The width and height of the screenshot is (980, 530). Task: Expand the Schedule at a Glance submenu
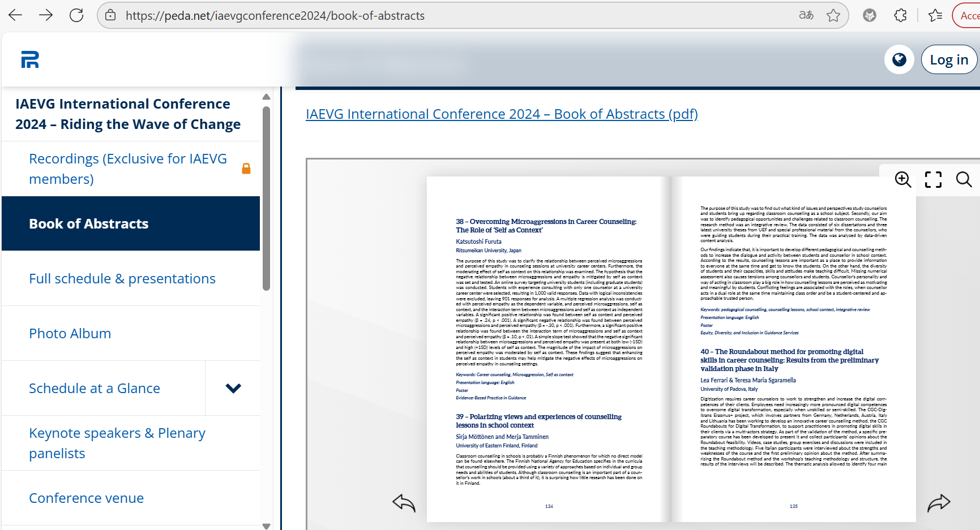pos(233,388)
